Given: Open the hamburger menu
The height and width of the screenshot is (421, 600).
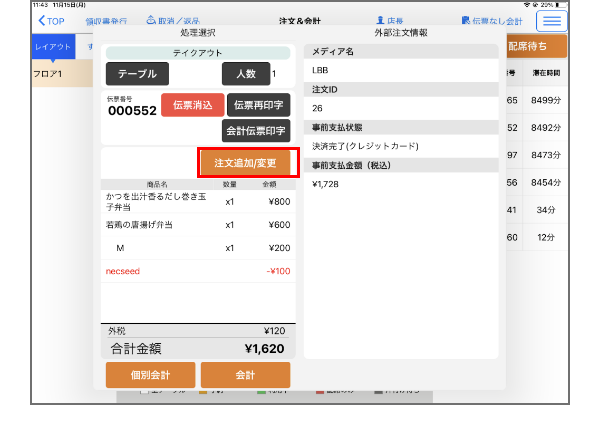Looking at the screenshot, I should pyautogui.click(x=551, y=21).
